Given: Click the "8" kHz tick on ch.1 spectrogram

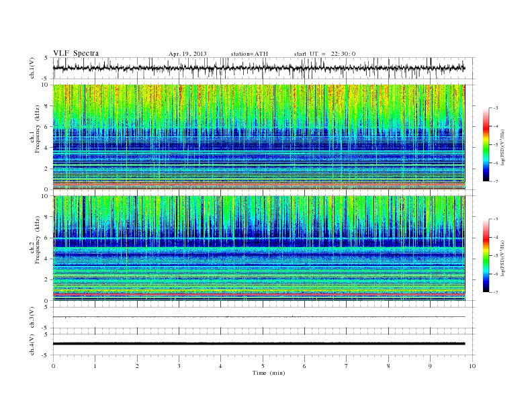Looking at the screenshot, I should (x=46, y=106).
